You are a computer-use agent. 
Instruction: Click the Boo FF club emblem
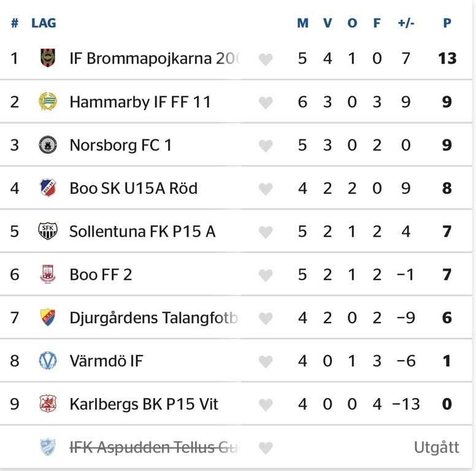tap(48, 274)
